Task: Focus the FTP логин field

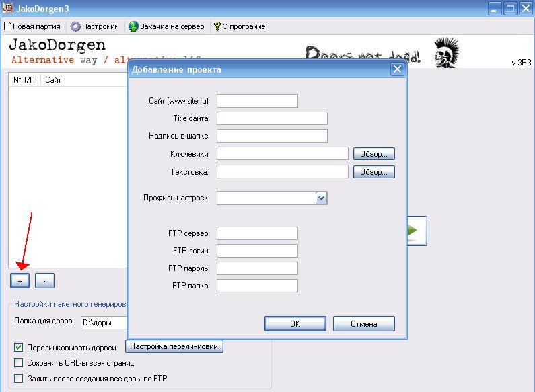Action: point(257,251)
